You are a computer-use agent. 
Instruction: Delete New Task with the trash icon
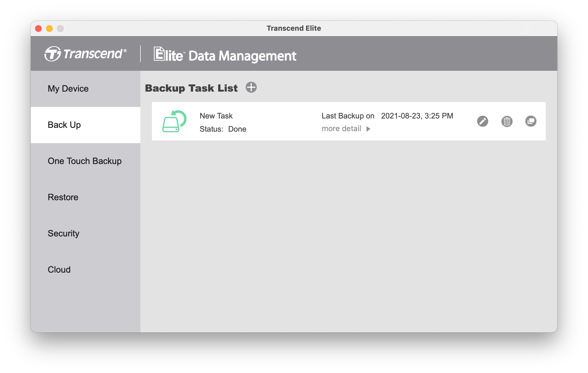tap(507, 121)
